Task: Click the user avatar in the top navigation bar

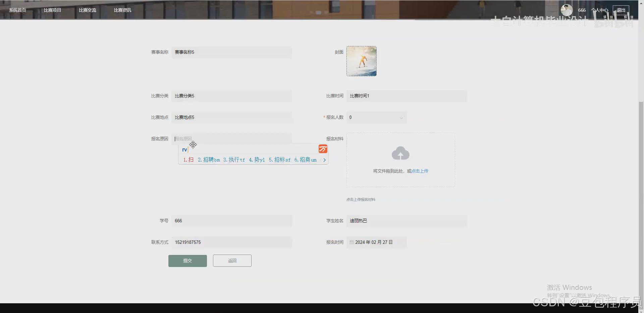Action: point(567,10)
